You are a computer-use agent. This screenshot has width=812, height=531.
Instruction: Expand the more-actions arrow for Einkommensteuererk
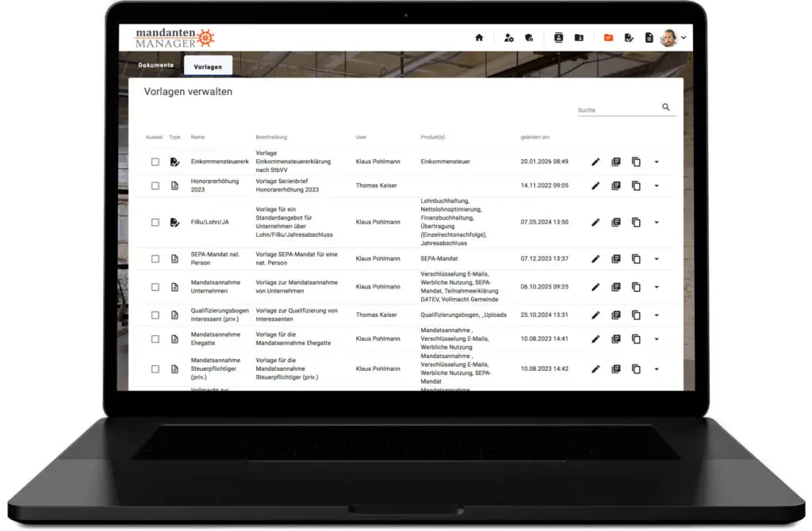click(656, 162)
